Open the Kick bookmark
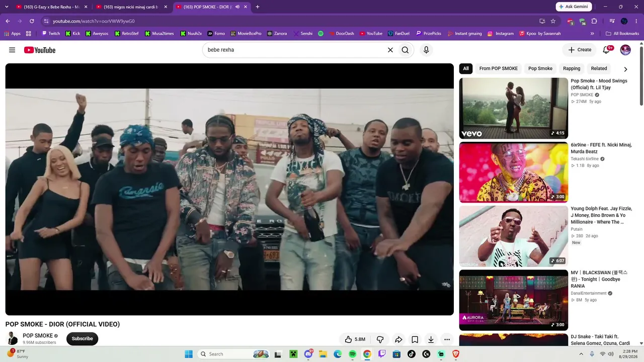Screen dimensions: 644x362 click(72, 34)
